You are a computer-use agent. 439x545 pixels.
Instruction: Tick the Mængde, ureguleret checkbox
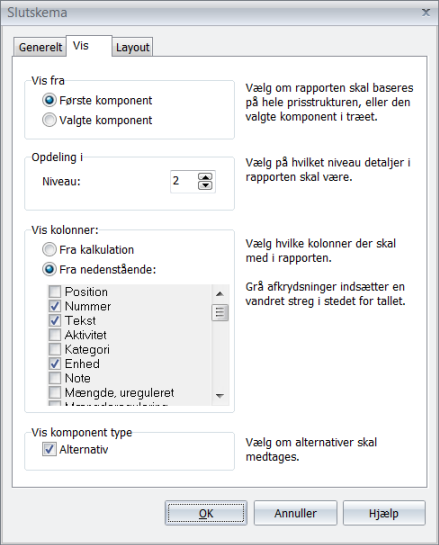tap(55, 392)
